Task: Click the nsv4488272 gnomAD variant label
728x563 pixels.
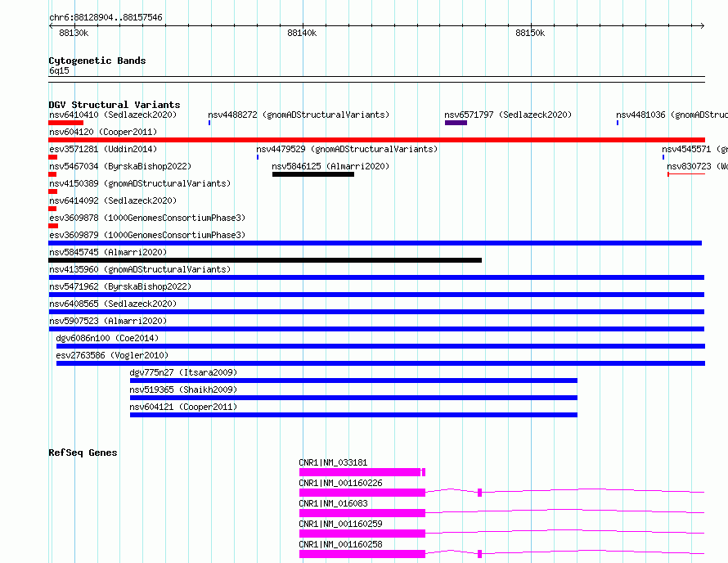Action: [x=299, y=115]
